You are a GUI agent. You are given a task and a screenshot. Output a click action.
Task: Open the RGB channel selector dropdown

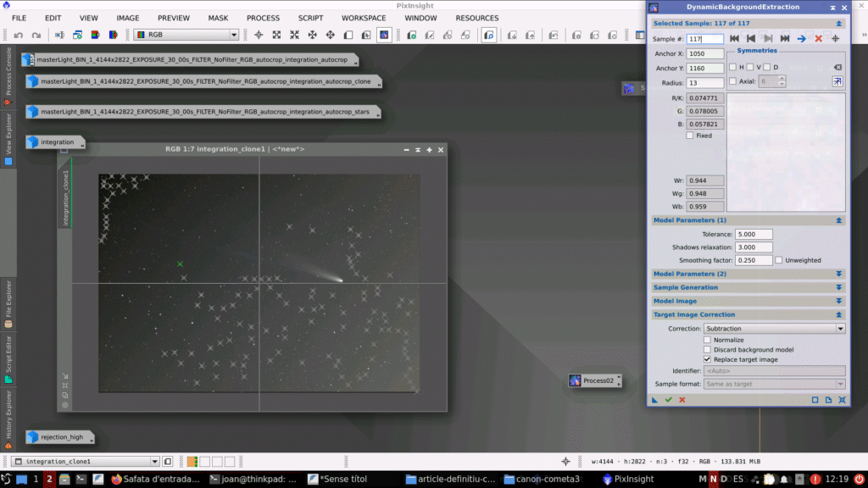pos(186,35)
